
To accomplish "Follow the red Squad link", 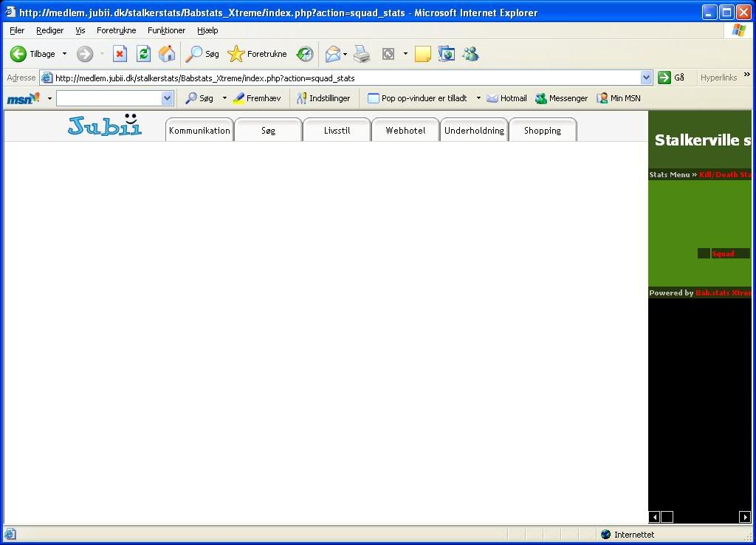I will pos(723,254).
